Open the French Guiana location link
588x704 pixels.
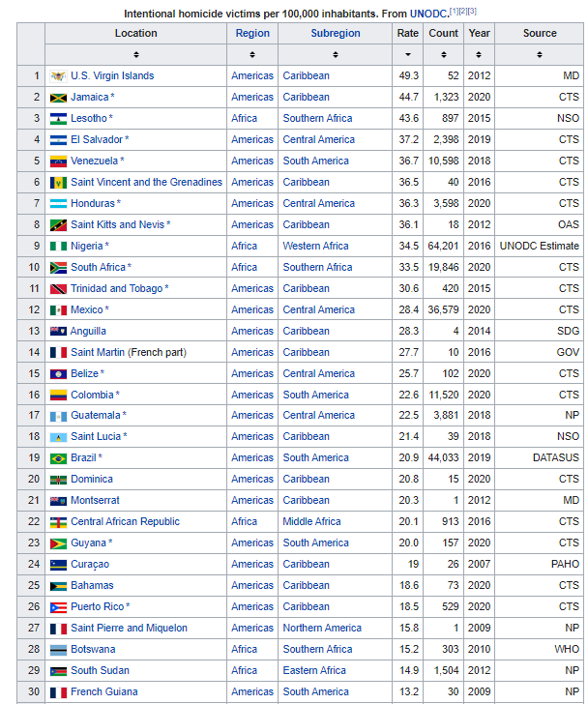coord(104,691)
